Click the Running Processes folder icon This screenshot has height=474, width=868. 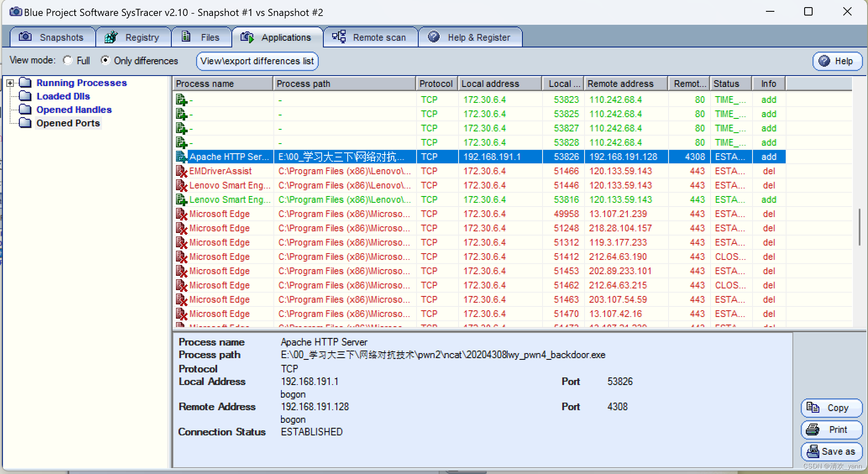coord(25,83)
